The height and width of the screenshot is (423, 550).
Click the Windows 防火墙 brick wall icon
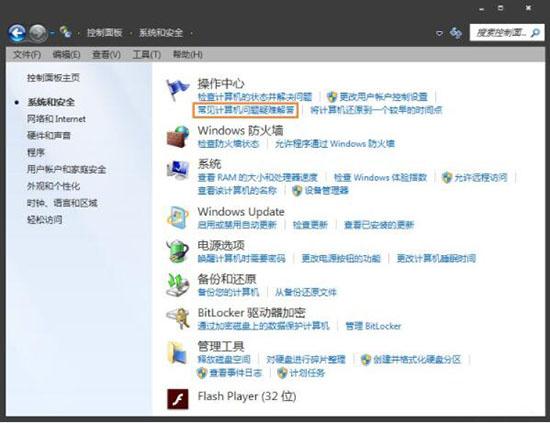click(177, 137)
